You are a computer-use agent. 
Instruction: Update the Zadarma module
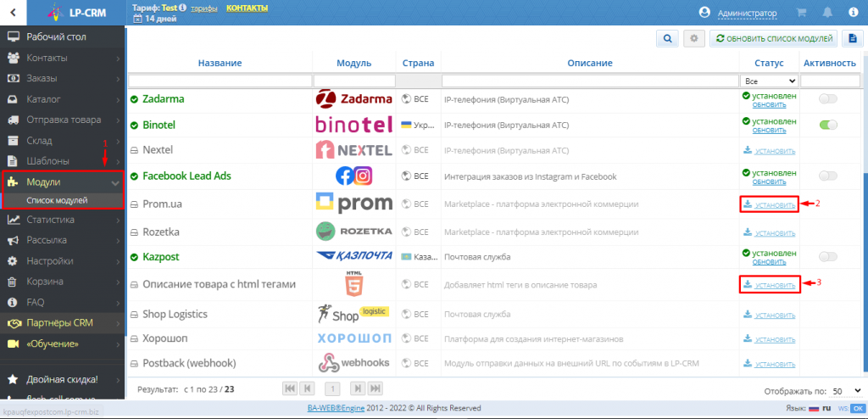coord(768,104)
